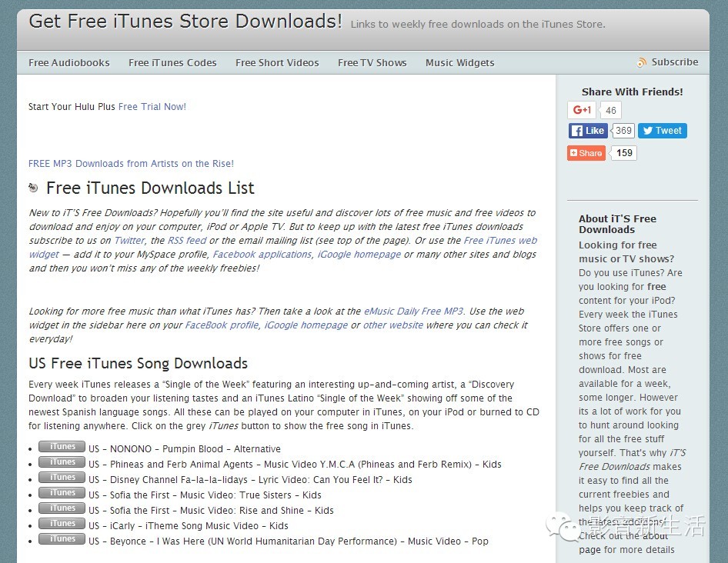
Task: Open the Music Widgets menu item
Action: click(x=460, y=62)
